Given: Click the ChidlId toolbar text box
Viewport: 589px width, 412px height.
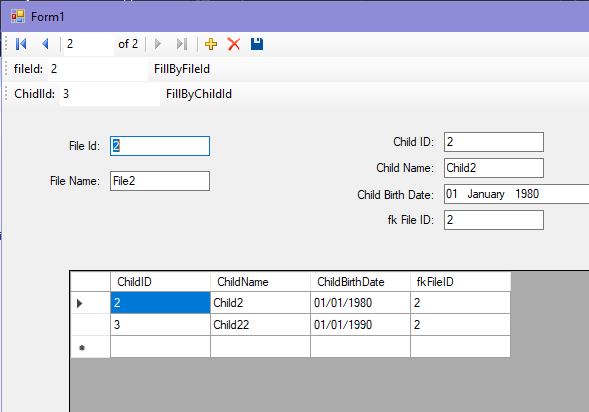Looking at the screenshot, I should [x=110, y=94].
